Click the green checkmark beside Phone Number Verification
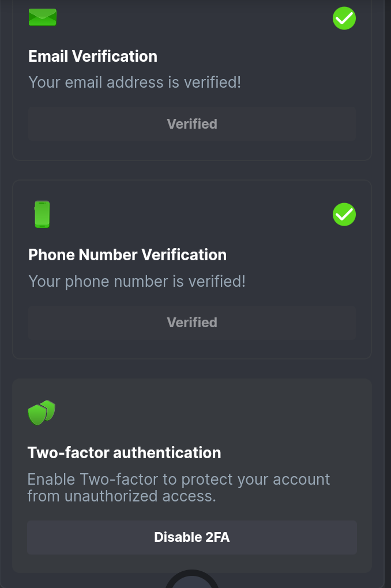The image size is (391, 588). pyautogui.click(x=344, y=215)
